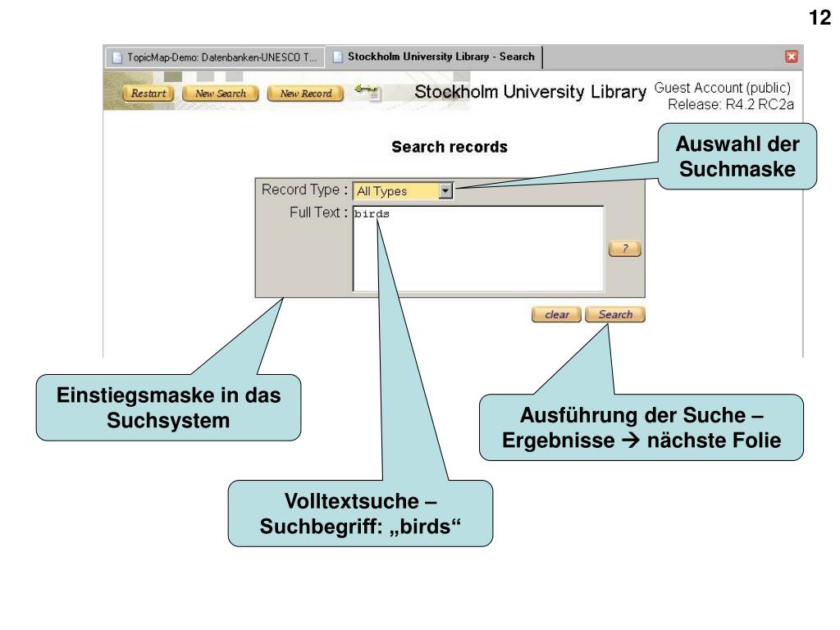Switch to TopicMap-Demo Datenbanken-UNESCO tab
Screen dimensions: 840x630
pos(216,57)
